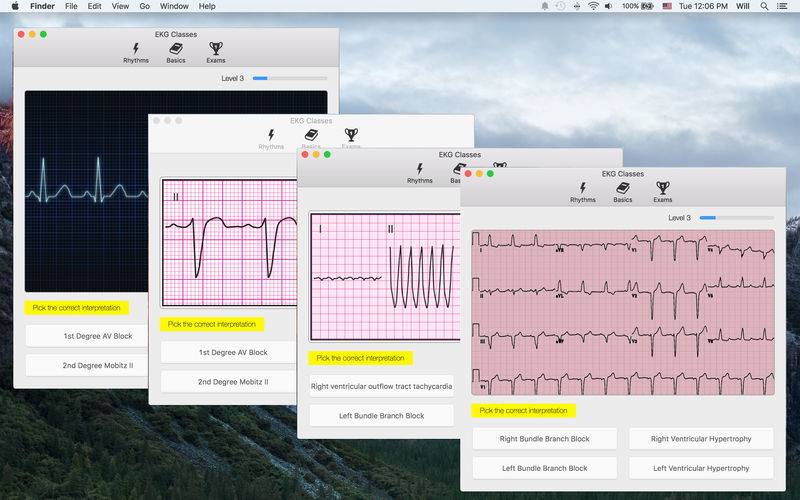The width and height of the screenshot is (800, 500).
Task: Open Notification Center list icon
Action: click(782, 6)
